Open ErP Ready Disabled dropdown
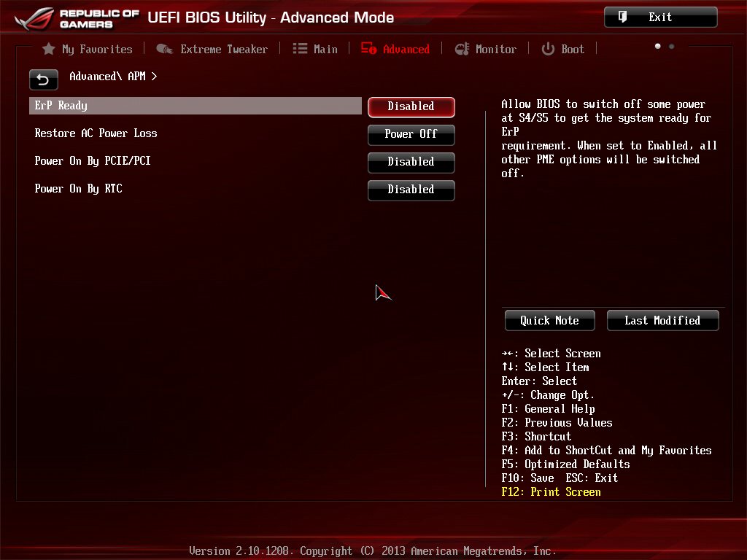The width and height of the screenshot is (747, 560). point(411,106)
